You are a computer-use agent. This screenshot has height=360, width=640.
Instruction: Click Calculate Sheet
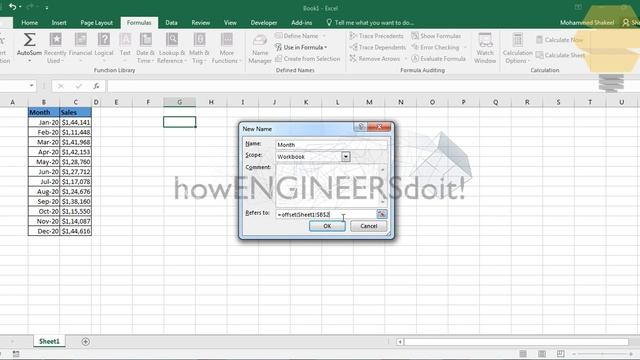[x=560, y=55]
